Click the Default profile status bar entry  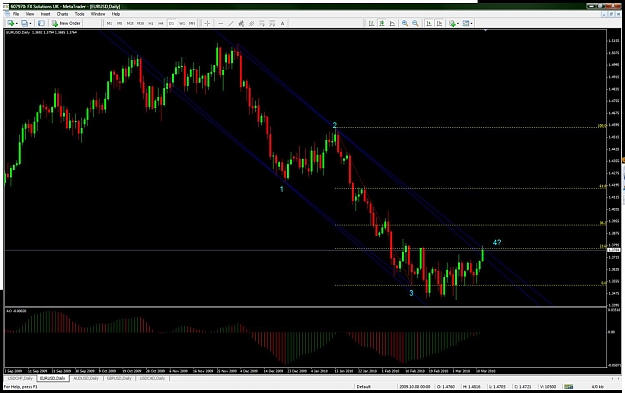[364, 387]
